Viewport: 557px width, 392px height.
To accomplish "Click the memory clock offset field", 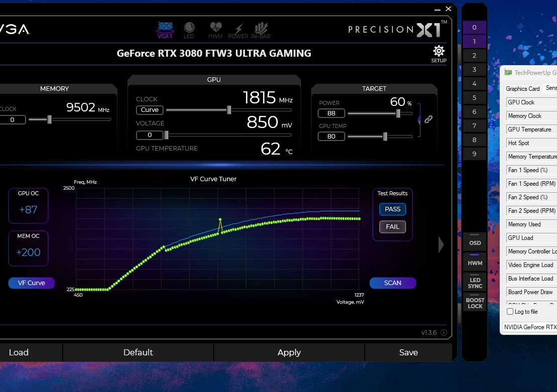I will (x=13, y=120).
